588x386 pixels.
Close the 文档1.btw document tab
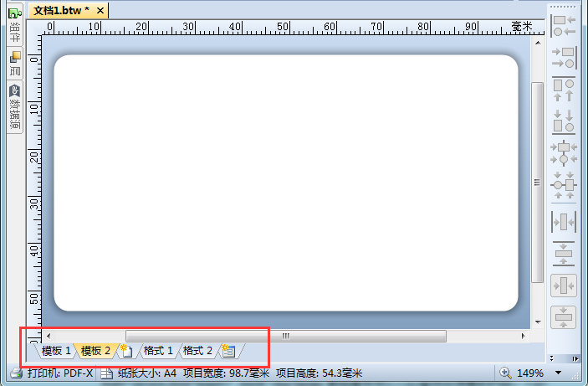pyautogui.click(x=100, y=10)
